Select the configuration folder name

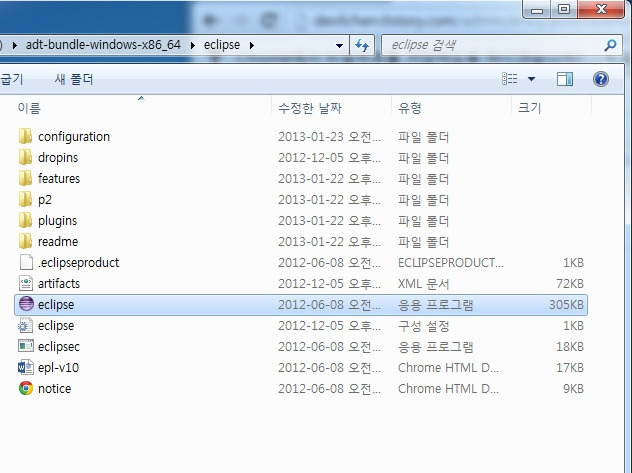(x=74, y=137)
